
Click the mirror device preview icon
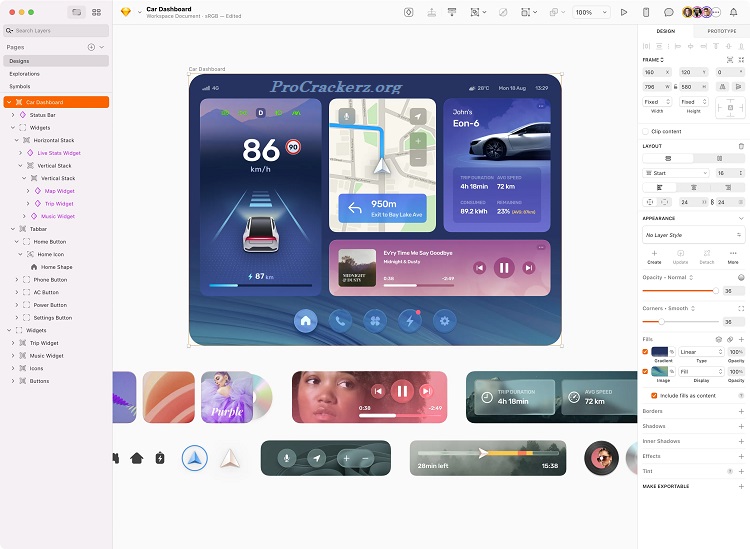click(646, 12)
